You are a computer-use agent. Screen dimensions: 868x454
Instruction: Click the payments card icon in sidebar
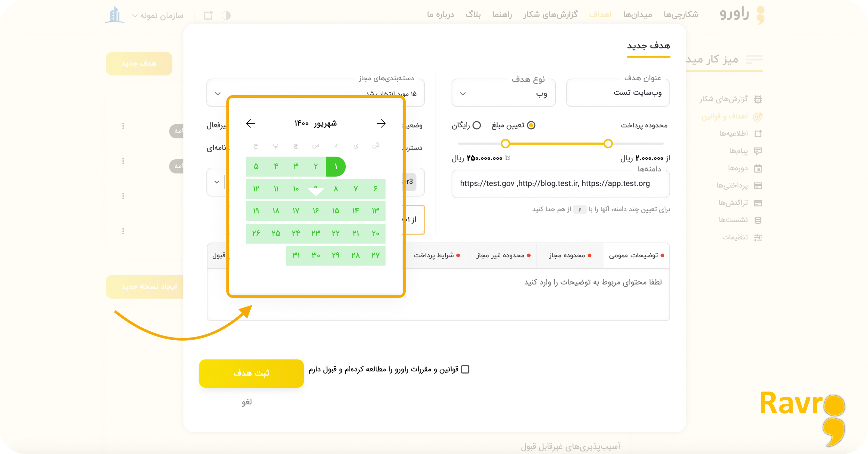click(758, 186)
